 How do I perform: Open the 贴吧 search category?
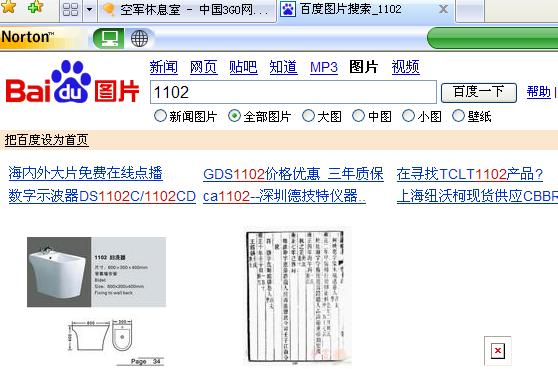243,67
